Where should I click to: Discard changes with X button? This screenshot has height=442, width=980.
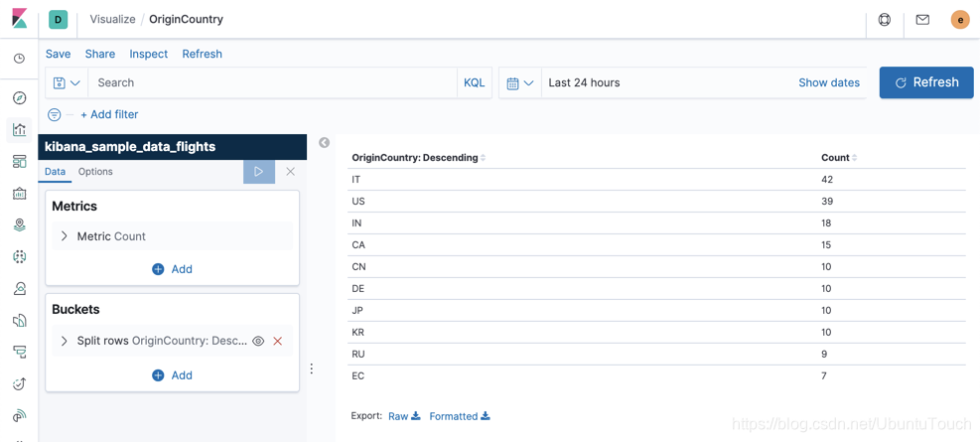[x=291, y=171]
